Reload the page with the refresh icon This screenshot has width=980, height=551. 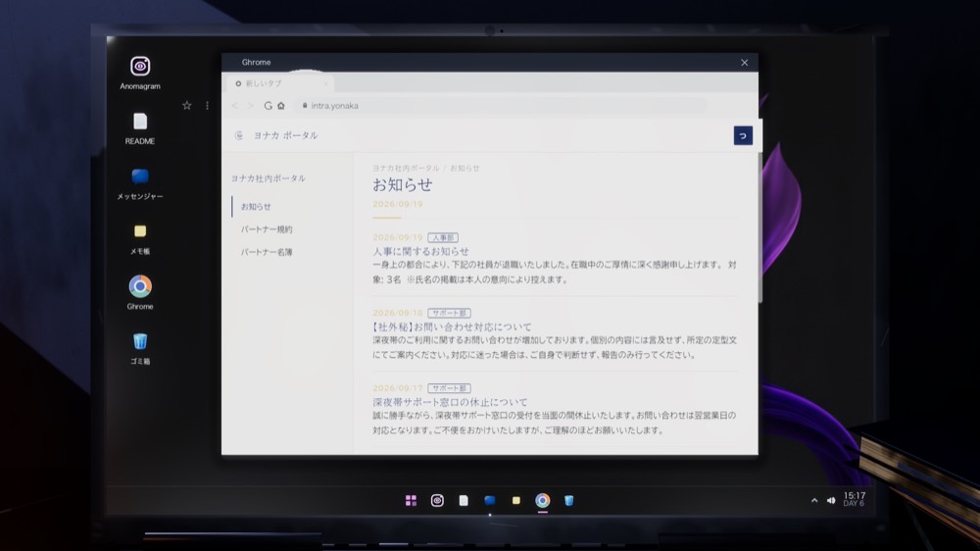(268, 106)
